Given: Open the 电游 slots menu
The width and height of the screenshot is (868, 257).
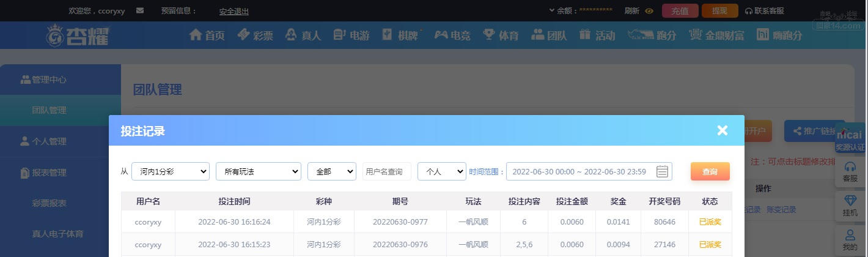Looking at the screenshot, I should (x=351, y=35).
